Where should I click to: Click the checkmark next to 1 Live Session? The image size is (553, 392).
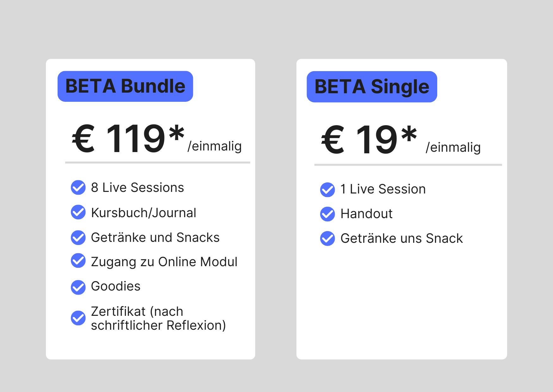pos(327,190)
